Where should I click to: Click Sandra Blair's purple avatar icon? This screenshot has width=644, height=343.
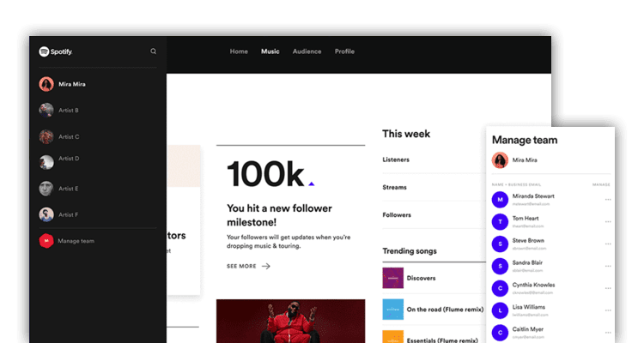tap(499, 266)
